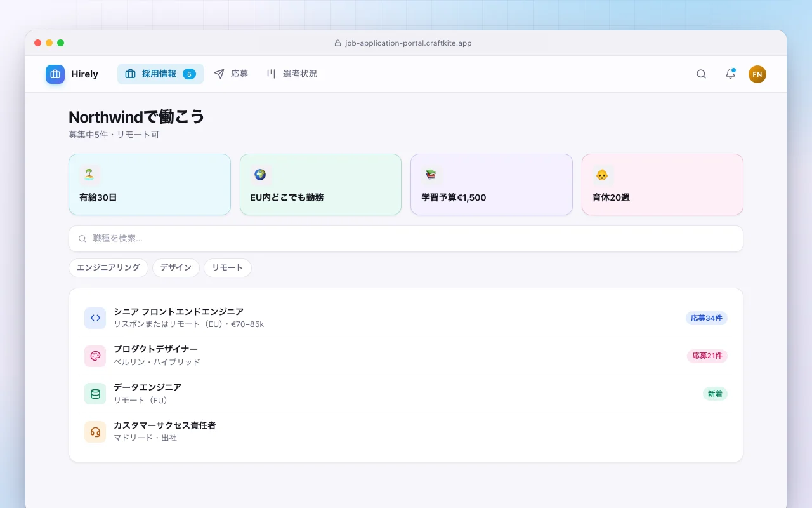Toggle the リモート filter chip
Screen dimensions: 812x508
click(x=228, y=268)
